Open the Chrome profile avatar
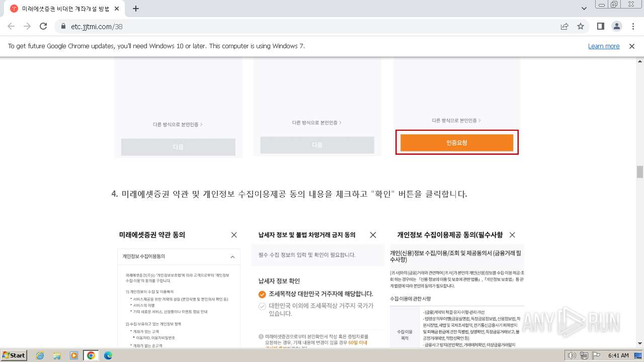 [x=616, y=26]
